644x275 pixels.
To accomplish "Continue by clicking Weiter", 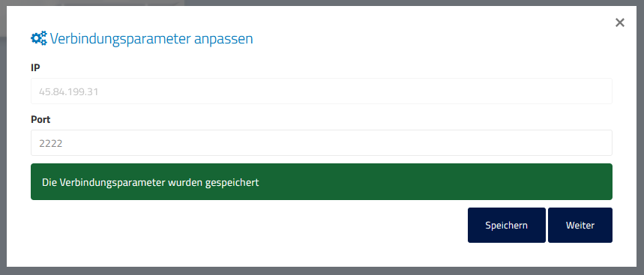I will (x=580, y=225).
